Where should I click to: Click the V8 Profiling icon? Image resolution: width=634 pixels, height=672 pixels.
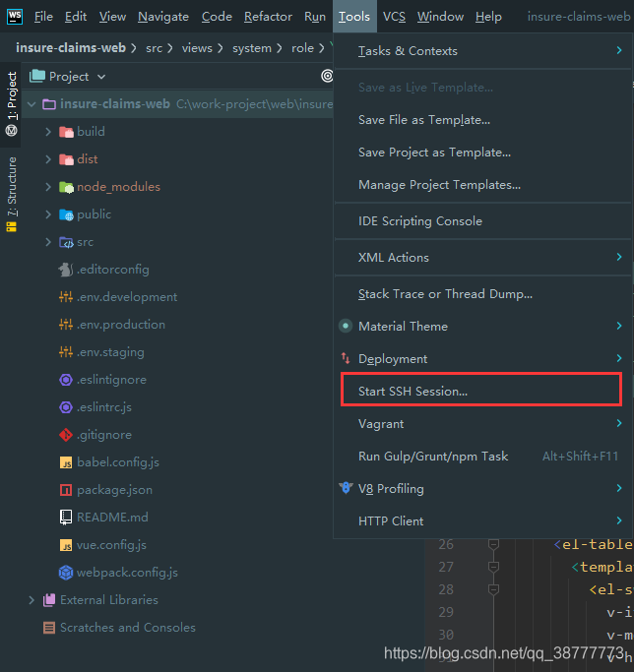(346, 488)
